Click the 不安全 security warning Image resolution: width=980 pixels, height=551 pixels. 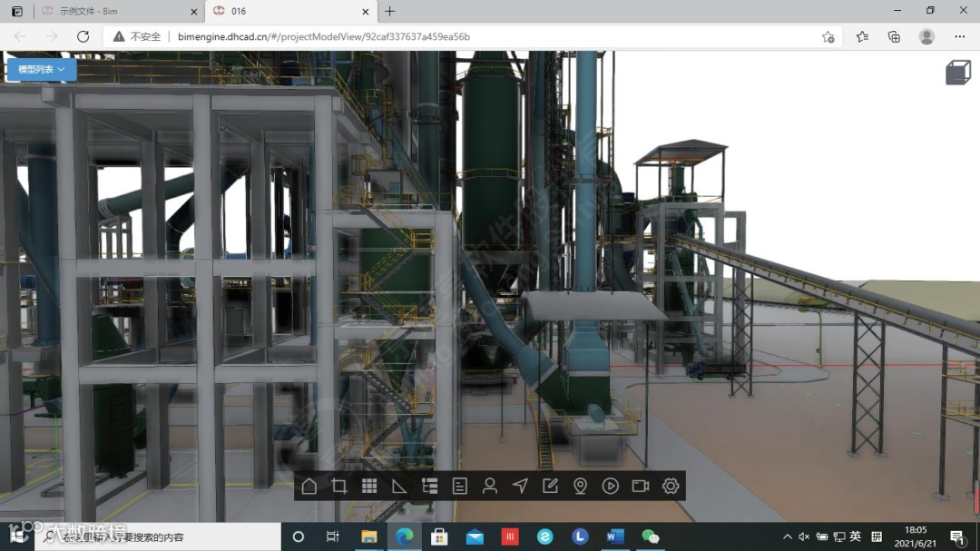[x=137, y=37]
